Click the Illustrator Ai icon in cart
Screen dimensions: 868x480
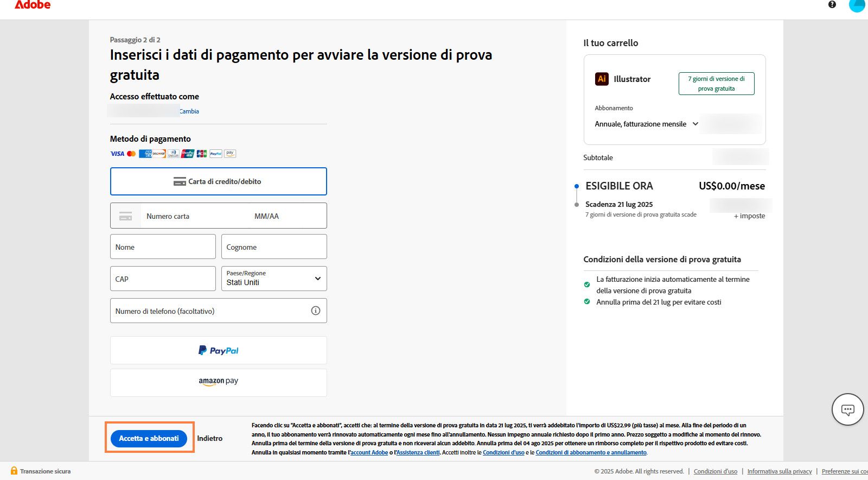[x=602, y=79]
